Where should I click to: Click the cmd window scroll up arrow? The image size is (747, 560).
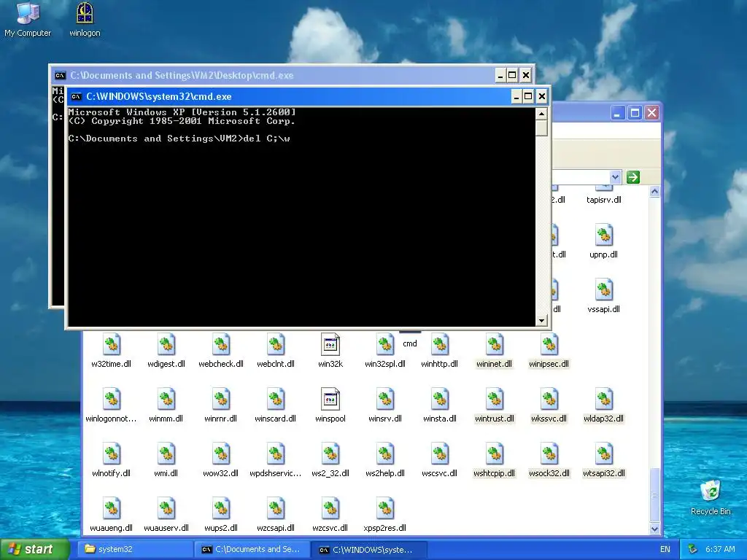[x=541, y=113]
